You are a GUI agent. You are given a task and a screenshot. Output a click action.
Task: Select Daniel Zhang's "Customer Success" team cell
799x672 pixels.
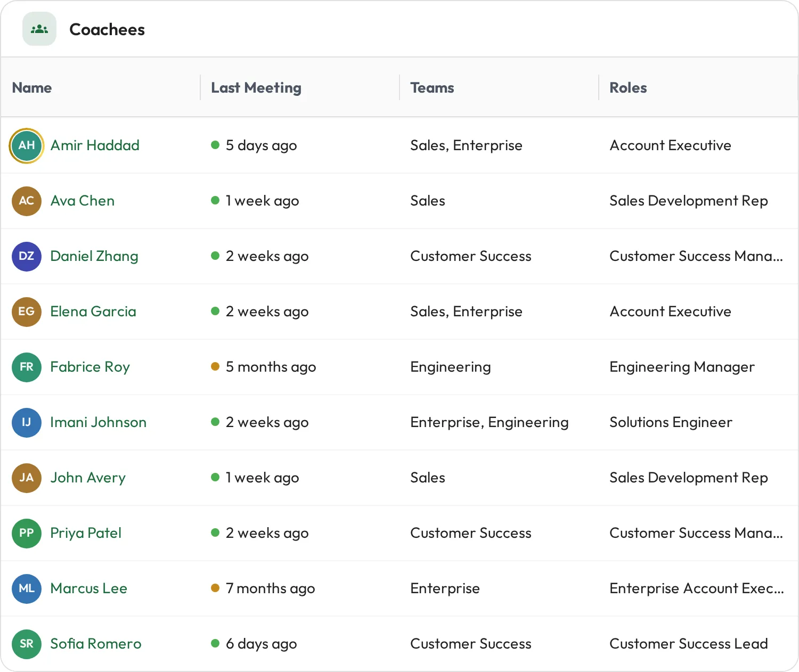(471, 256)
